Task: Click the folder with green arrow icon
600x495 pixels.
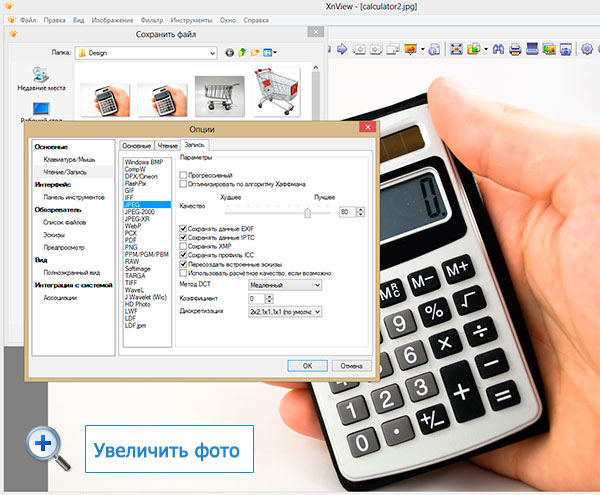Action: tap(474, 49)
